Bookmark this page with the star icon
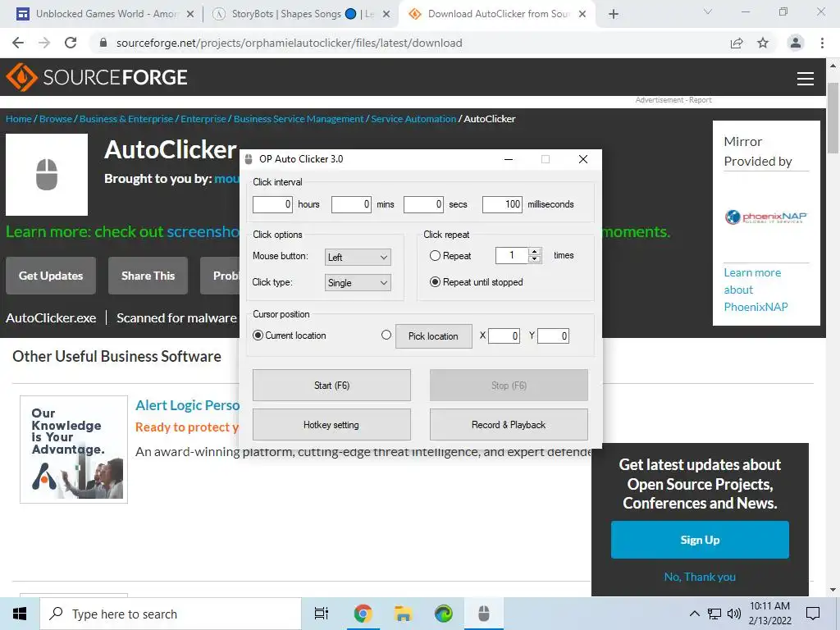Viewport: 840px width, 630px height. click(x=763, y=43)
